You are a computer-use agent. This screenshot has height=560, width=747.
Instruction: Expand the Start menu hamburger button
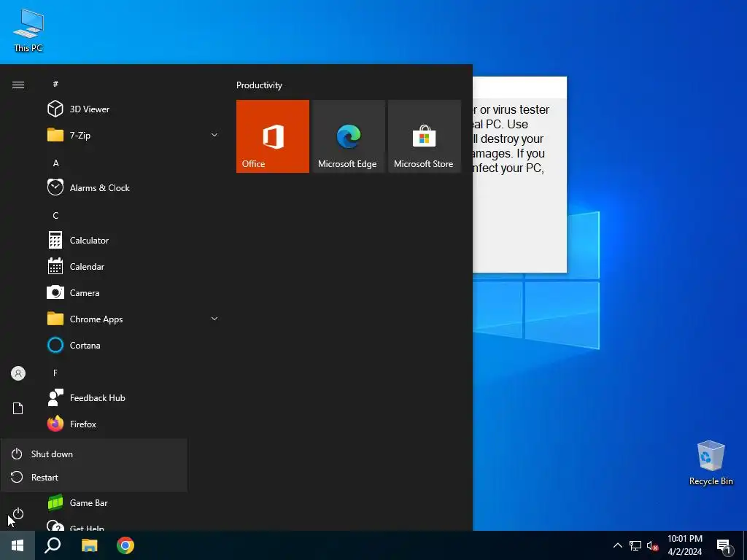[x=18, y=85]
